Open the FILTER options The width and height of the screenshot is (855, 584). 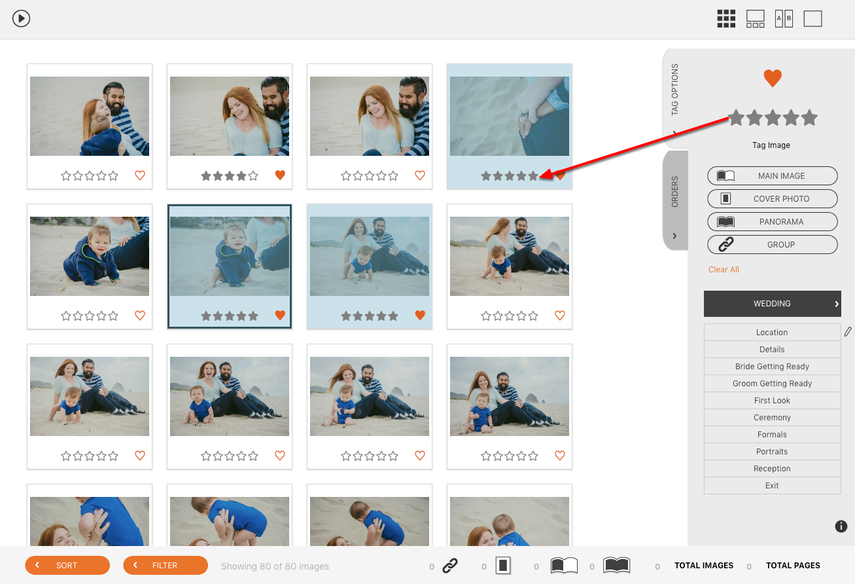pyautogui.click(x=165, y=565)
